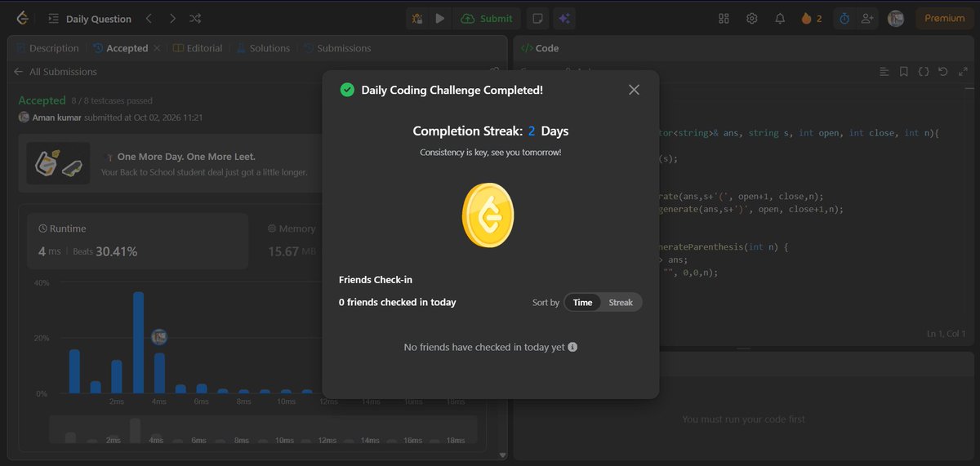Select the Runtime stats card
This screenshot has width=980, height=466.
click(x=137, y=241)
